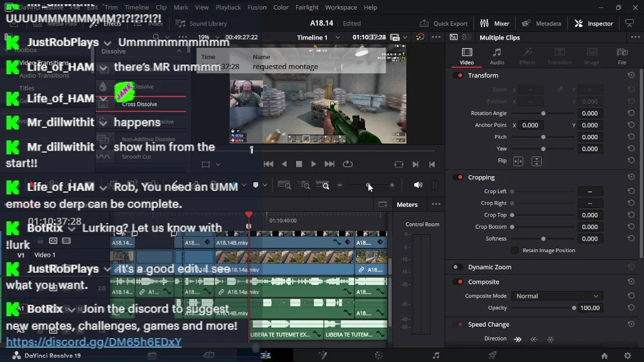Click the Quick Export button
This screenshot has width=644, height=362.
[x=444, y=23]
